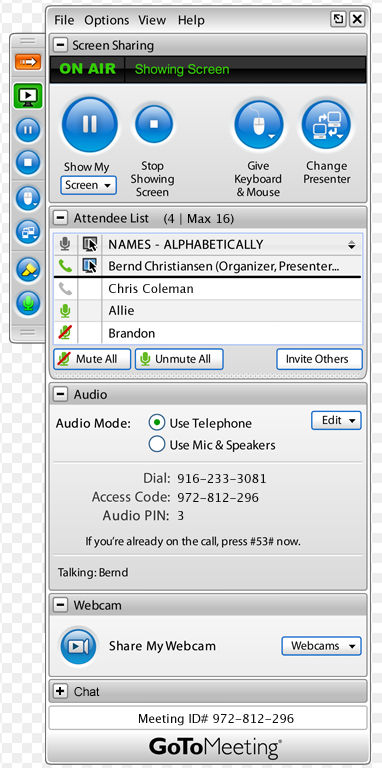382x768 pixels.
Task: Open the File menu
Action: 64,20
